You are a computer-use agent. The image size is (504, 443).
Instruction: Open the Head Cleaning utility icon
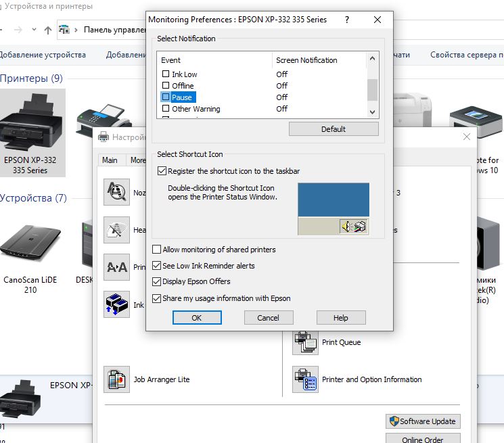pyautogui.click(x=116, y=230)
